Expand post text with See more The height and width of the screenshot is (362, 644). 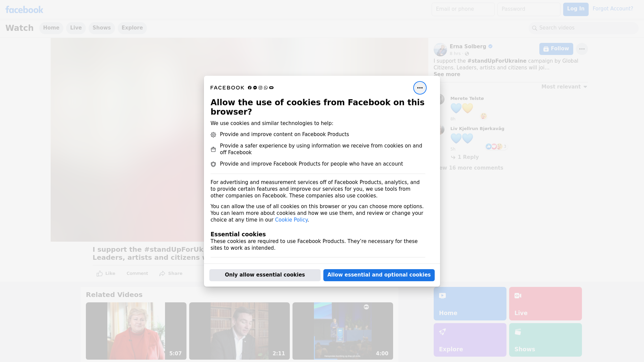click(447, 74)
